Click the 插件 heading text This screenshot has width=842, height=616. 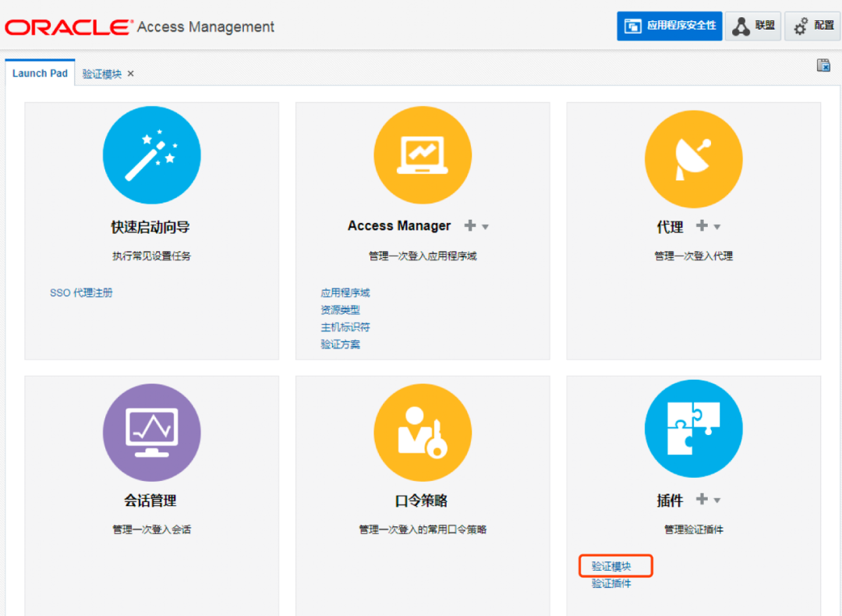point(670,501)
